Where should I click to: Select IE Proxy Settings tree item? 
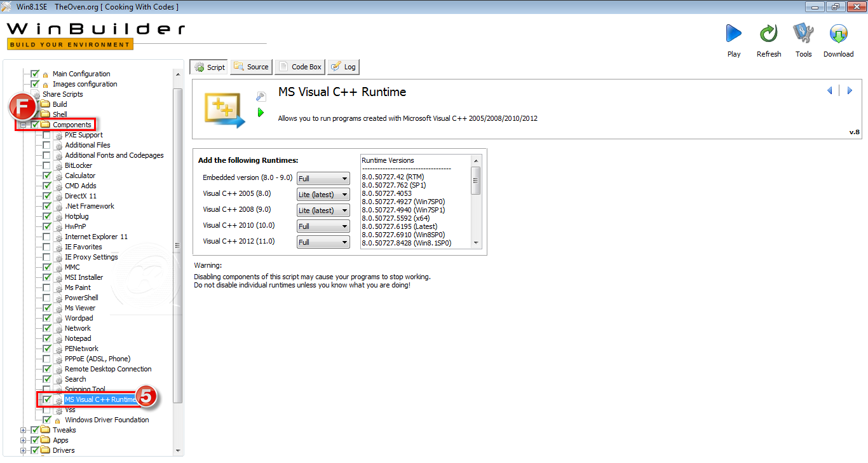tap(91, 257)
